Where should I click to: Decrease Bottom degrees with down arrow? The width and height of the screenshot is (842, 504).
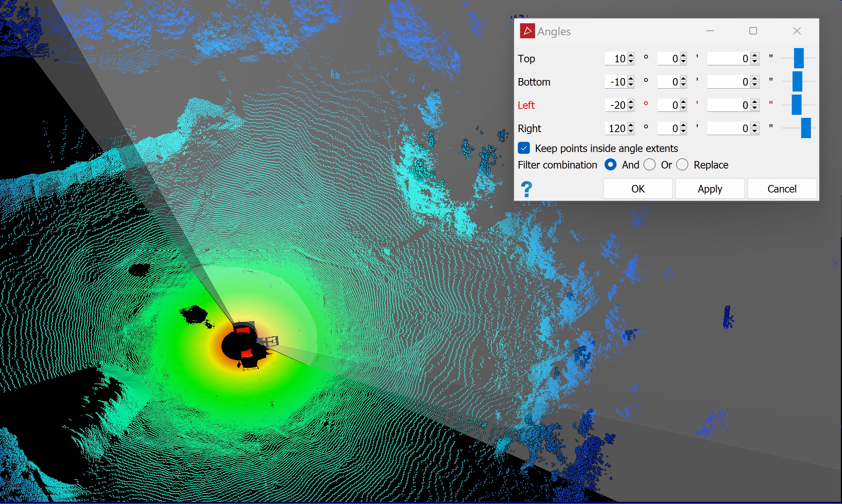tap(631, 85)
